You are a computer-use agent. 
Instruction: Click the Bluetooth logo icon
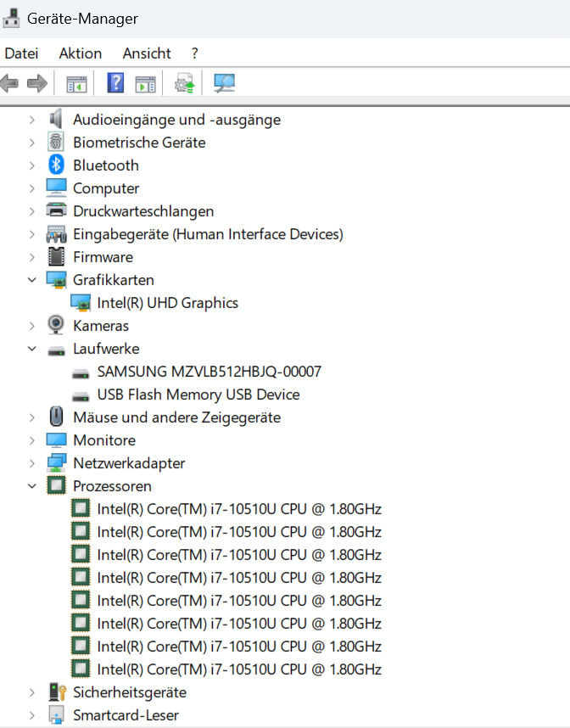pyautogui.click(x=56, y=165)
